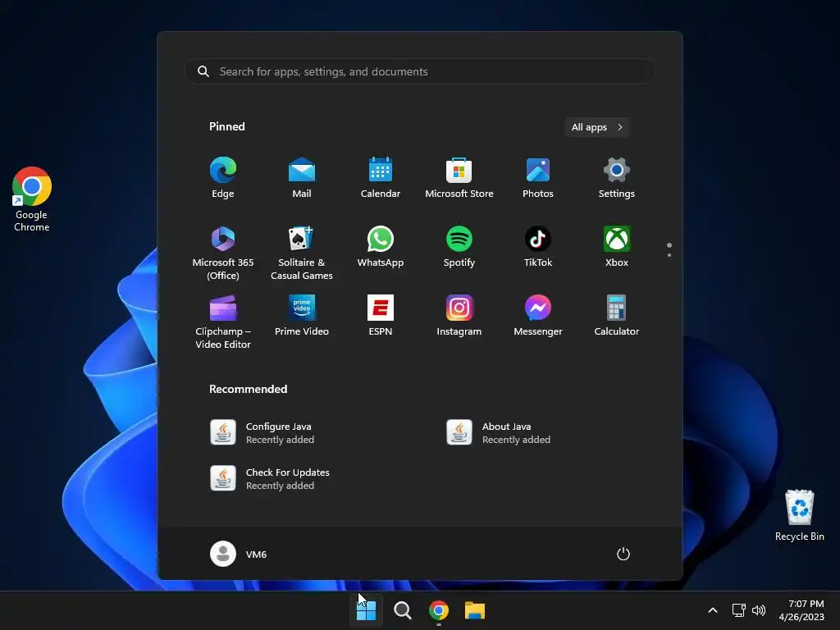Open Settings from pinned apps
The image size is (840, 630).
pos(617,178)
